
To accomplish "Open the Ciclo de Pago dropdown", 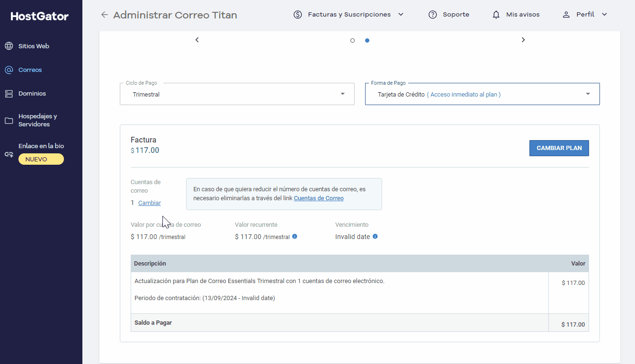I will click(x=237, y=94).
